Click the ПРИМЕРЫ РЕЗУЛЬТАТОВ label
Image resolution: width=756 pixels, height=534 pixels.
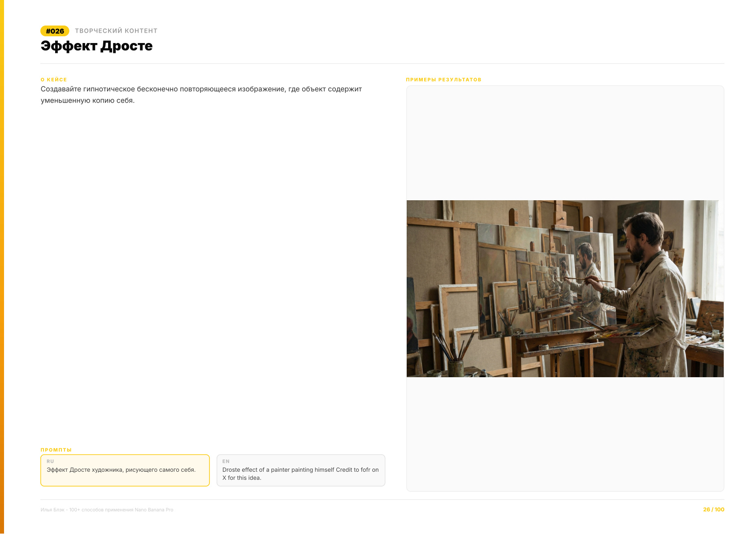pos(443,80)
